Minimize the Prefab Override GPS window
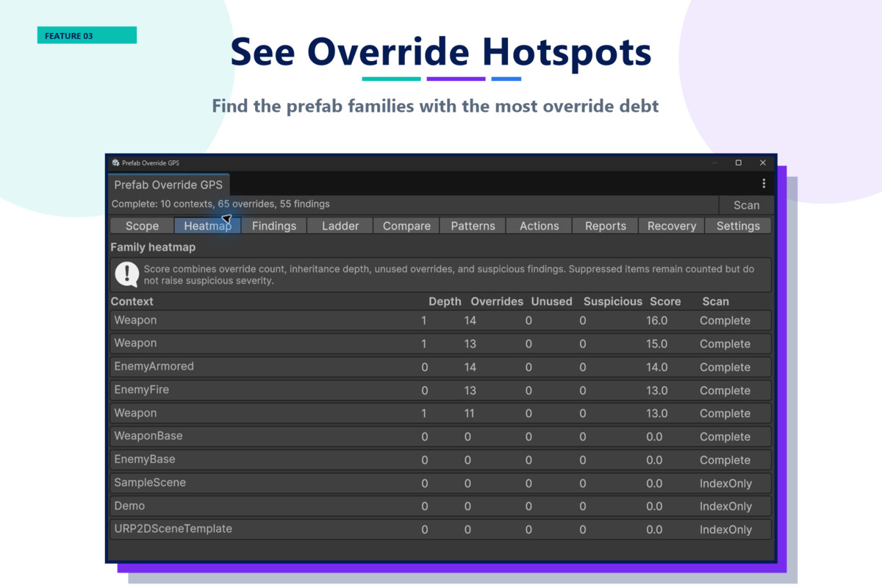882x588 pixels. [x=714, y=162]
